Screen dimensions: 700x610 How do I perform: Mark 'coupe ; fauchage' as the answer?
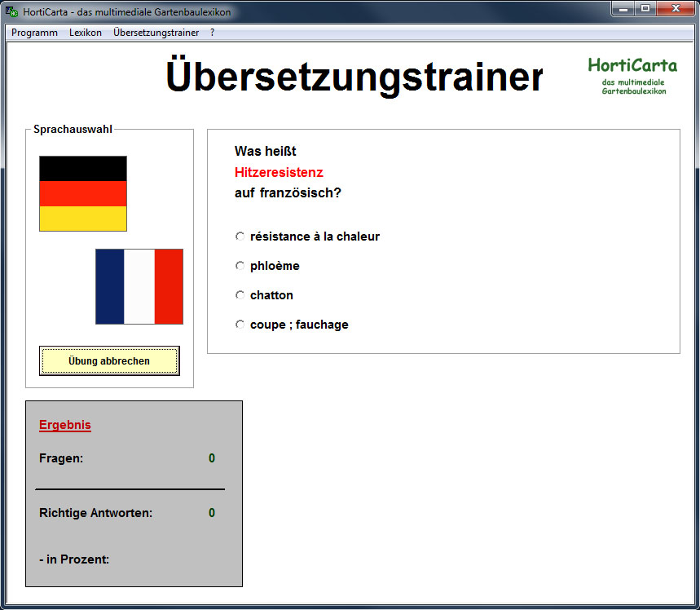(240, 325)
